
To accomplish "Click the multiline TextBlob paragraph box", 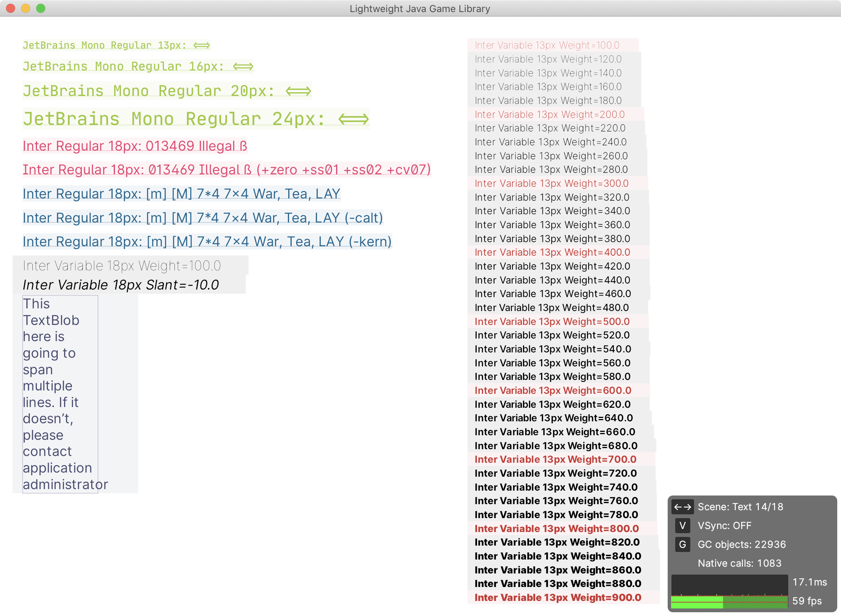I will (60, 394).
